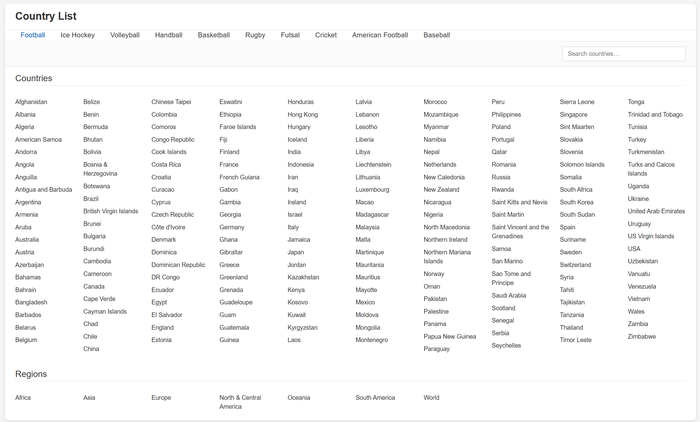Choose Cayman Islands from the list
The height and width of the screenshot is (422, 700).
pos(105,311)
